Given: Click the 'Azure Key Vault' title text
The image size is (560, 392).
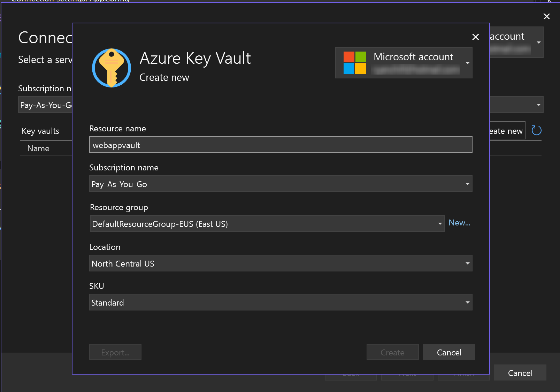Looking at the screenshot, I should [195, 58].
